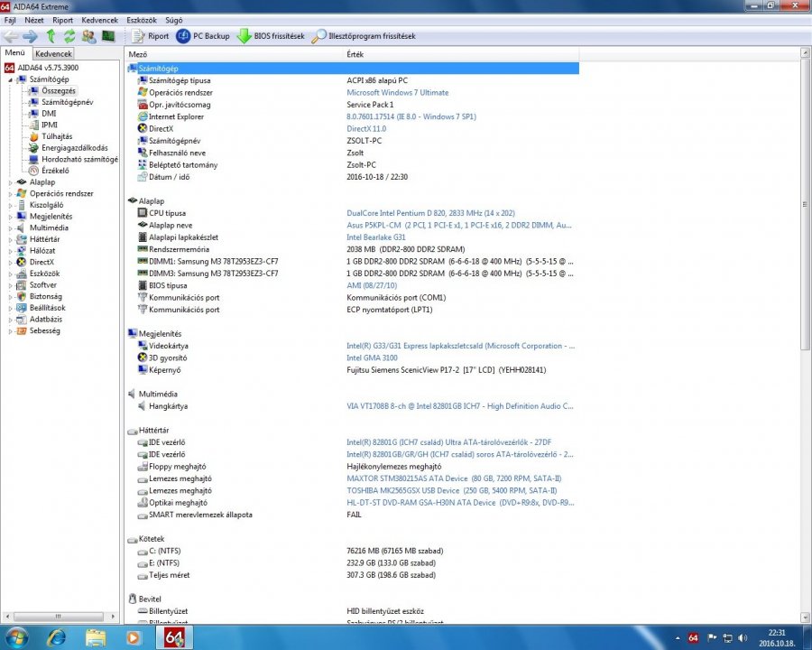Select DMI in the tree

pos(49,114)
